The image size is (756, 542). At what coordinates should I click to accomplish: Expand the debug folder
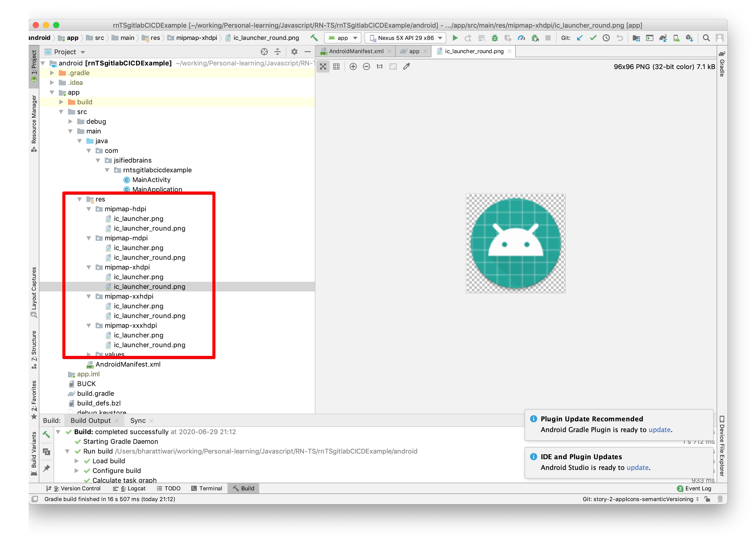tap(70, 121)
